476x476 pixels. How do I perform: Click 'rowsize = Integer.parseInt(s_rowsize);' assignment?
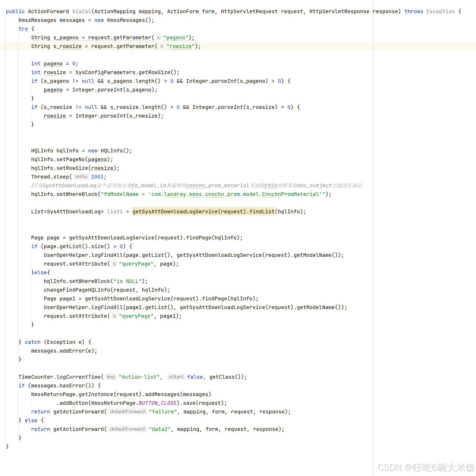pyautogui.click(x=104, y=116)
